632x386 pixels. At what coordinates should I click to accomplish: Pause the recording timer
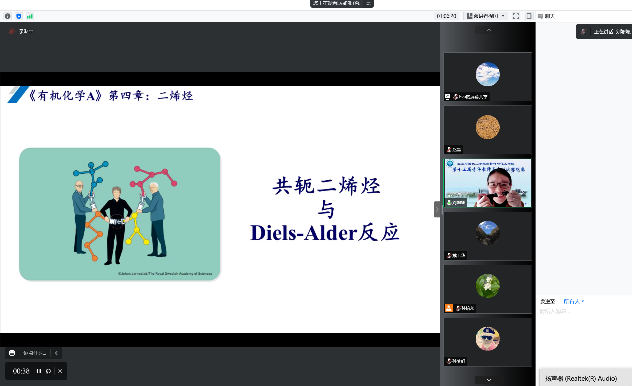[x=39, y=371]
